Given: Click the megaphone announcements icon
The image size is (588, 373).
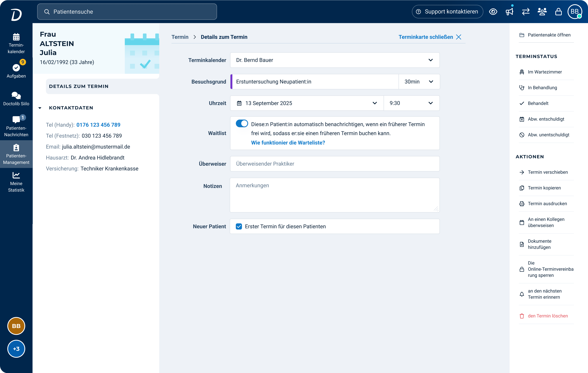Looking at the screenshot, I should (510, 11).
